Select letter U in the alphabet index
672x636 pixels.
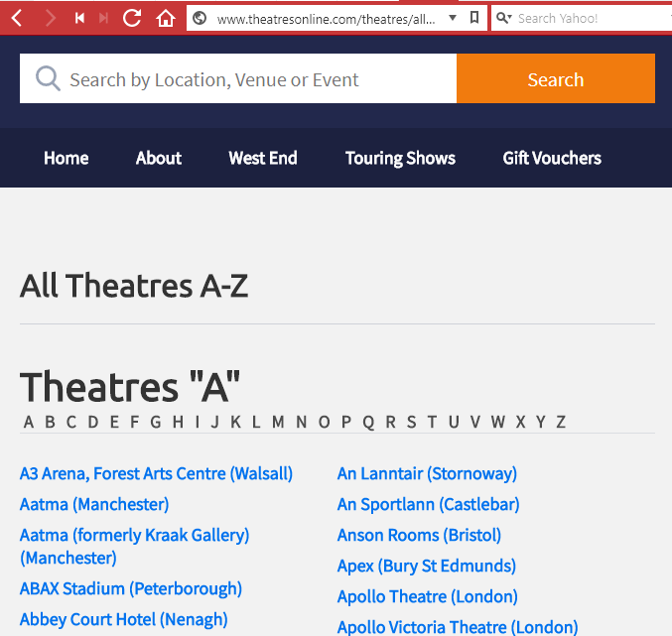pyautogui.click(x=454, y=422)
